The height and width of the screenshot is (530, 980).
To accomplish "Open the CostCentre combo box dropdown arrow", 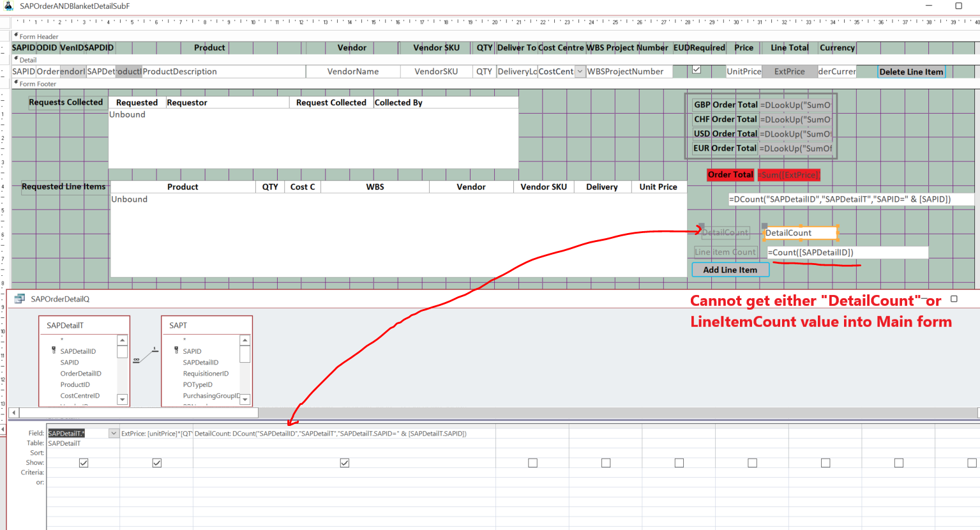I will (580, 72).
